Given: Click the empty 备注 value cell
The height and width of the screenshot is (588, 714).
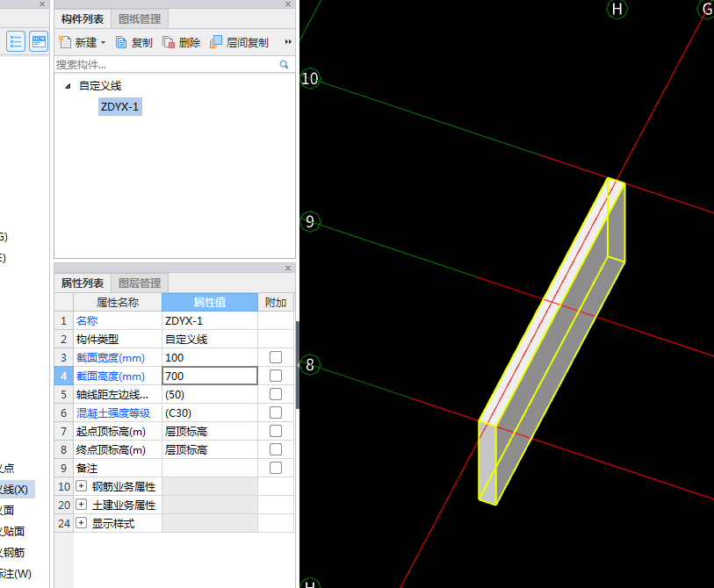Looking at the screenshot, I should pos(210,469).
